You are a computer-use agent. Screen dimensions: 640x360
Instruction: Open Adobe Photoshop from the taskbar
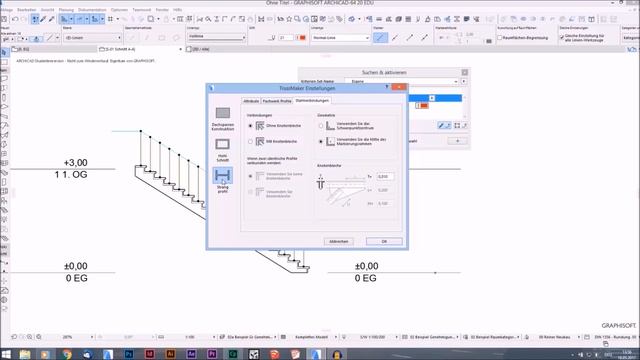point(129,354)
